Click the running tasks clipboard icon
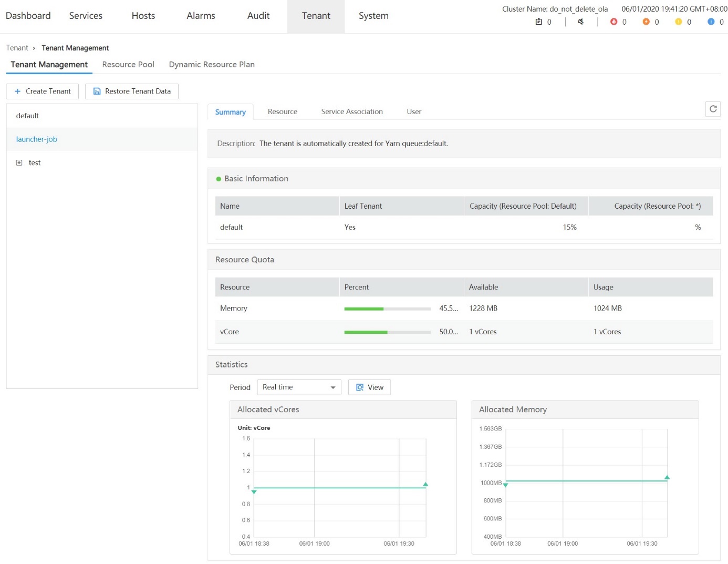The height and width of the screenshot is (564, 728). tap(538, 22)
